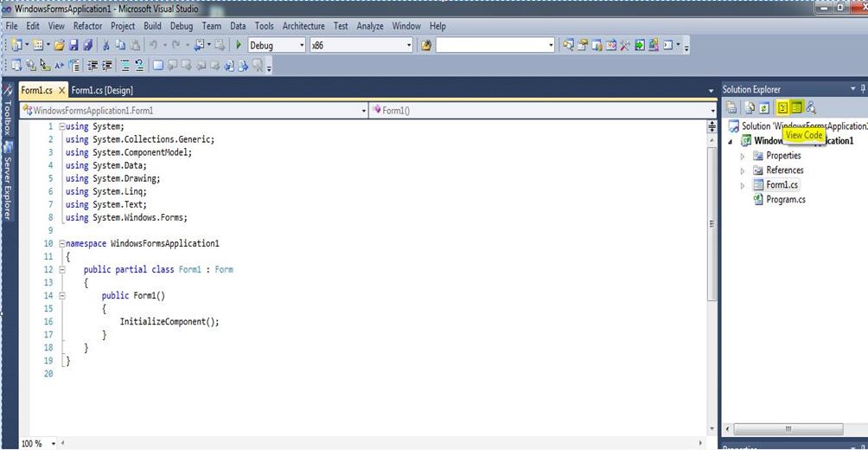
Task: Collapse the using directives at line 1
Action: pos(62,126)
